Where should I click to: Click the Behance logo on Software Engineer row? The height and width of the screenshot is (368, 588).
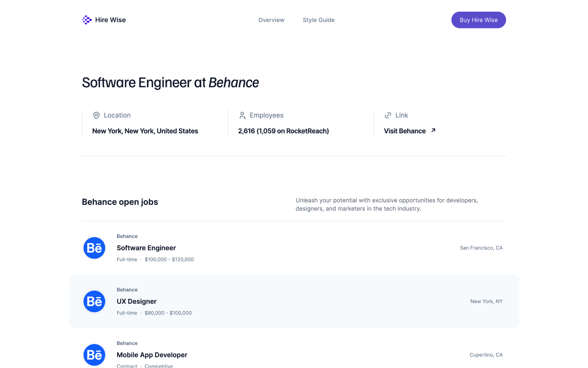[94, 248]
